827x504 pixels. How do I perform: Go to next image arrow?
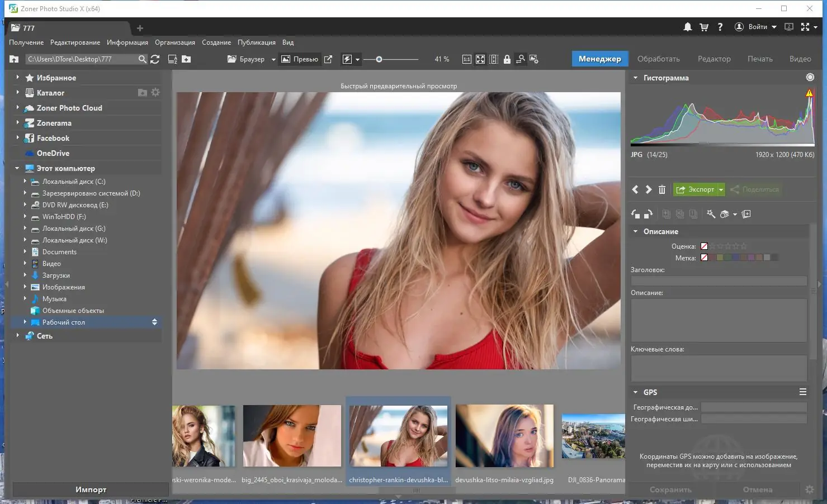pos(649,189)
